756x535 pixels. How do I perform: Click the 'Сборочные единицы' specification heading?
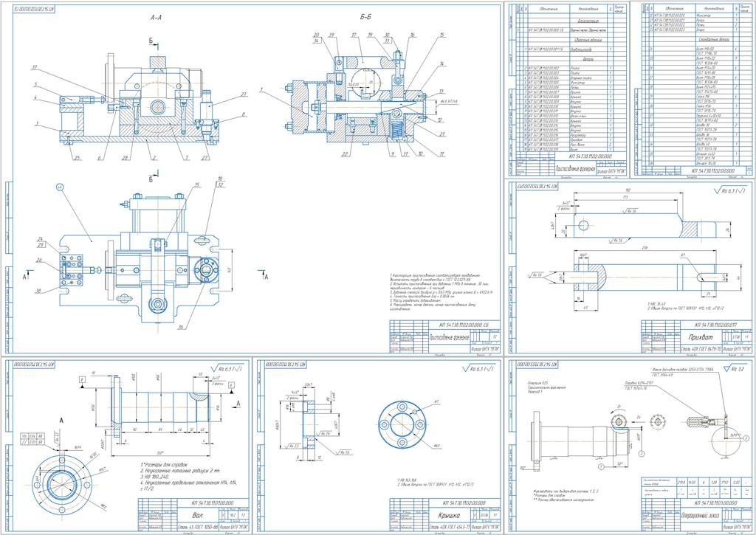588,40
